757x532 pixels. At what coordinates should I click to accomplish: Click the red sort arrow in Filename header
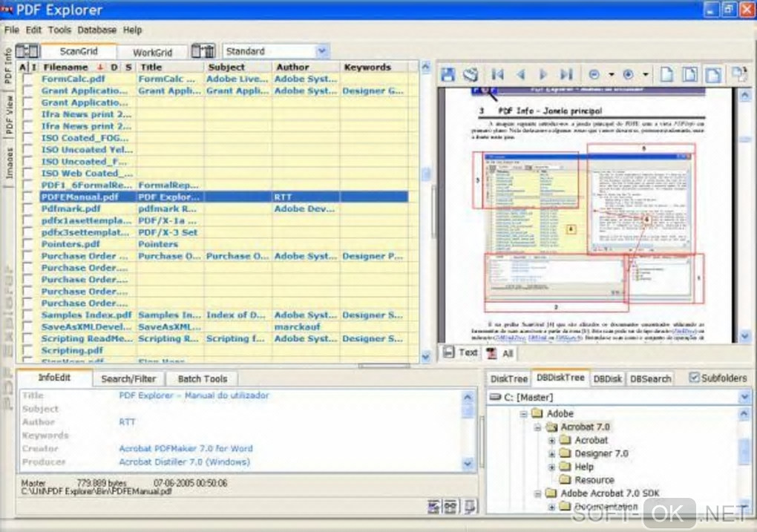(x=100, y=67)
